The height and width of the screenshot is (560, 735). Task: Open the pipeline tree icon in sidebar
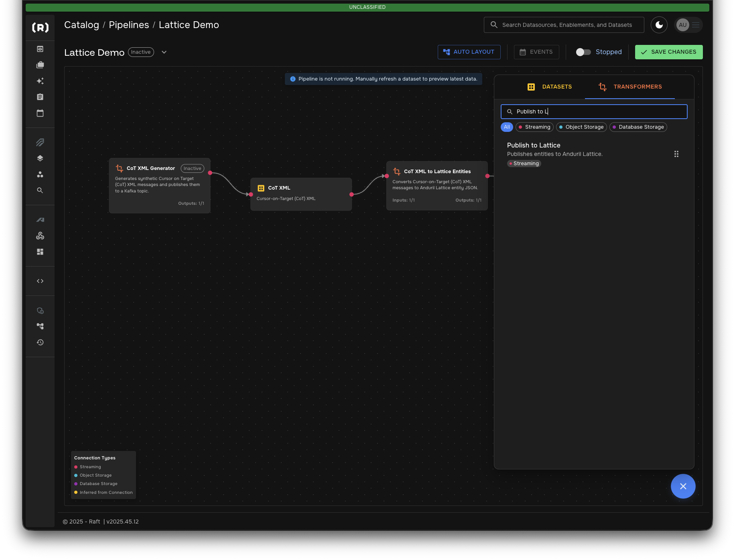tap(40, 326)
